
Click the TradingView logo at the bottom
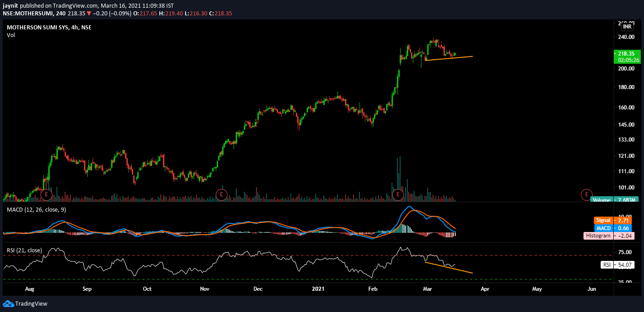25,304
